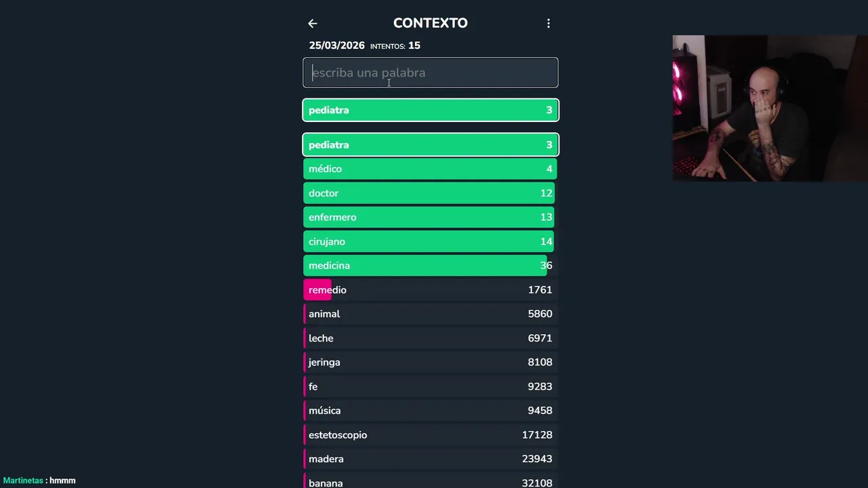Click the CONTEXTO title
This screenshot has width=868, height=488.
point(431,23)
